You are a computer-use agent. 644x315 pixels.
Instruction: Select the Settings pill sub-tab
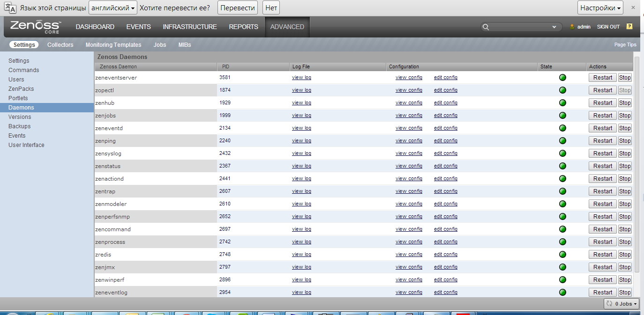click(24, 45)
